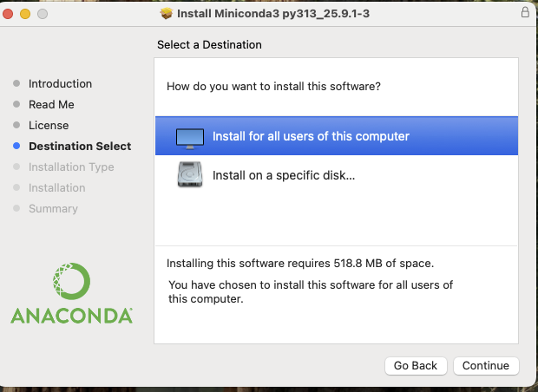Screen dimensions: 538x392
Task: Click the Installation step in sidebar
Action: (x=56, y=188)
